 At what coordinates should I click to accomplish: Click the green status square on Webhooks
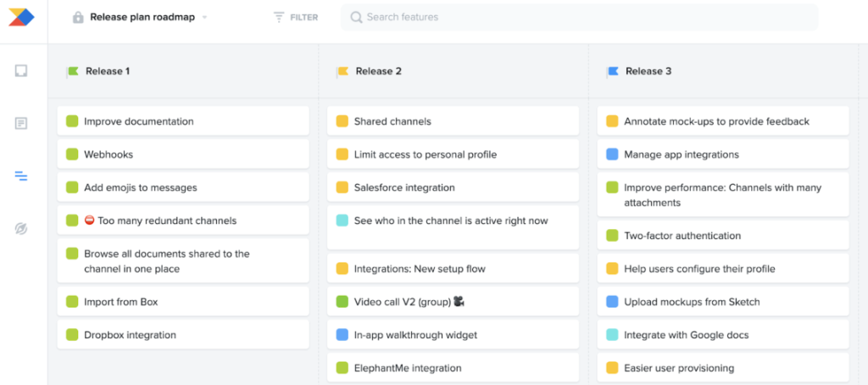[x=72, y=154]
